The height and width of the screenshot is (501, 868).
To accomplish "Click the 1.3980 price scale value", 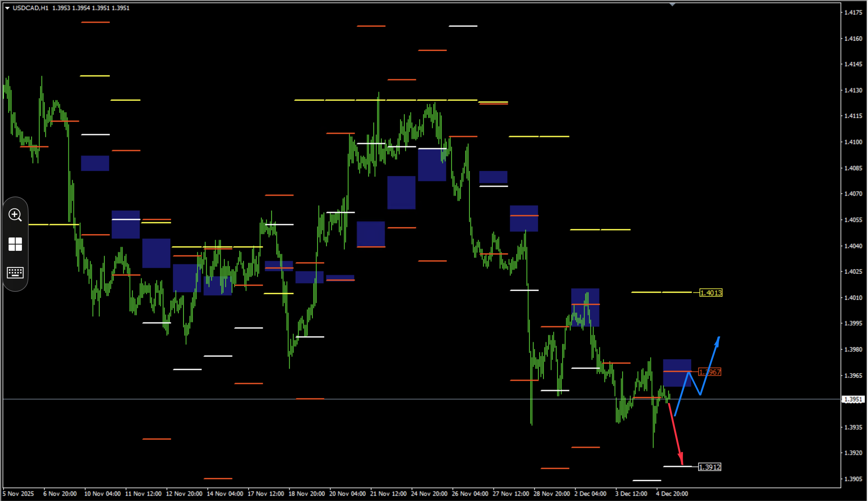I will coord(853,349).
